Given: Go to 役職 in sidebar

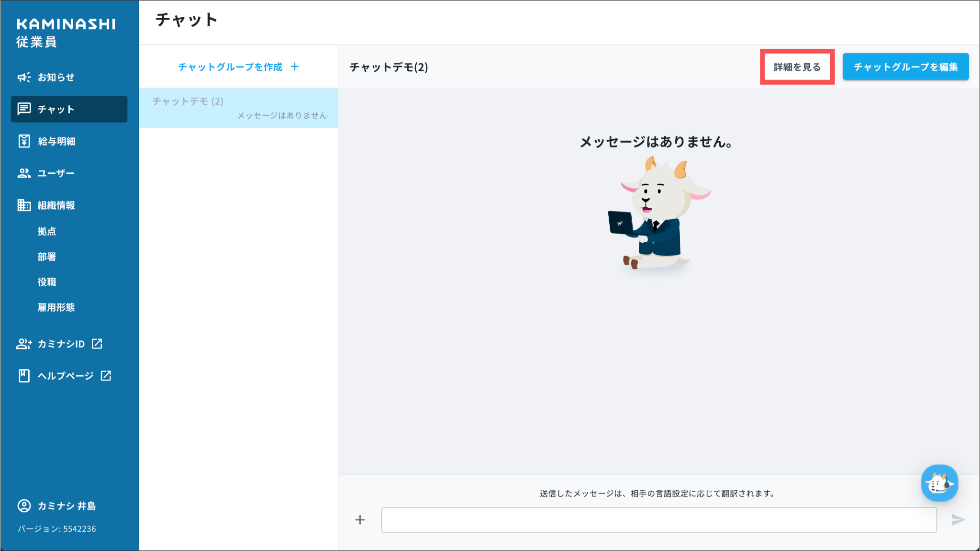Looking at the screenshot, I should [x=47, y=282].
